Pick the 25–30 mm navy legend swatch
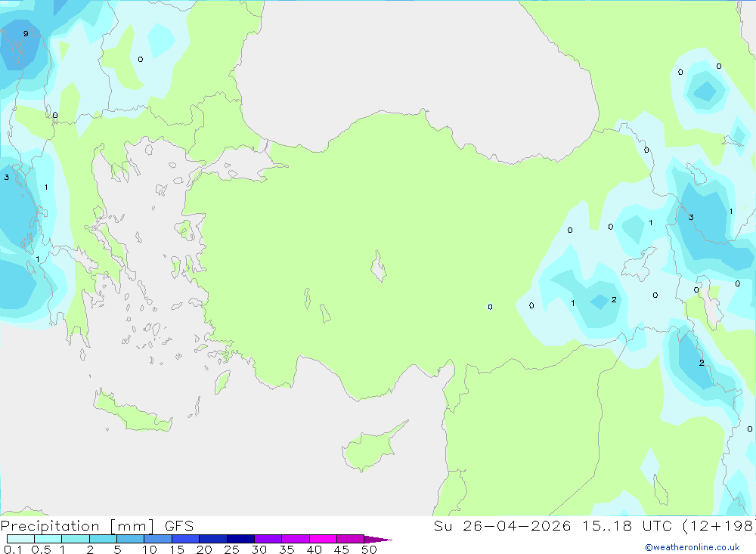The height and width of the screenshot is (554, 756). (x=240, y=539)
